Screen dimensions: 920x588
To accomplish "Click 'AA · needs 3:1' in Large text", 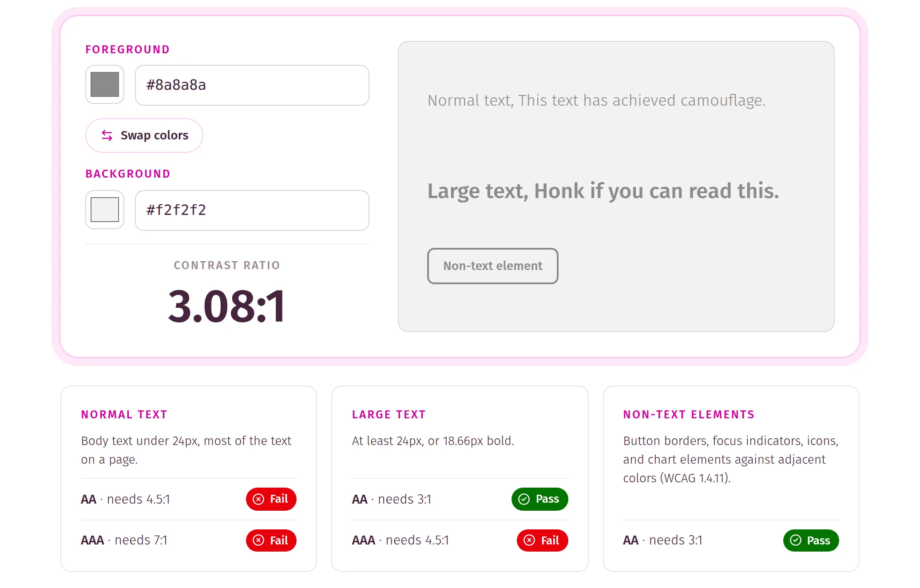I will (392, 500).
